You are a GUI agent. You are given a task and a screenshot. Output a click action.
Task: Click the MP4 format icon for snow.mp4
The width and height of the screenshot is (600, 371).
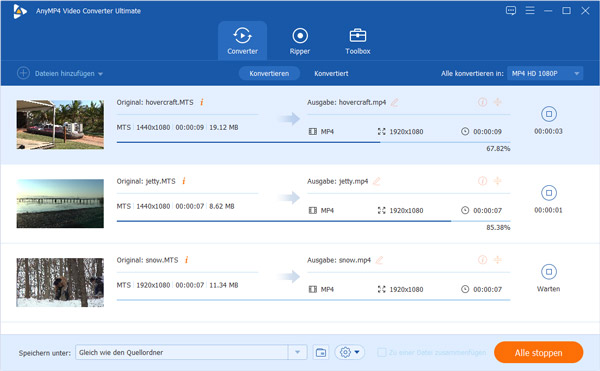[x=313, y=289]
